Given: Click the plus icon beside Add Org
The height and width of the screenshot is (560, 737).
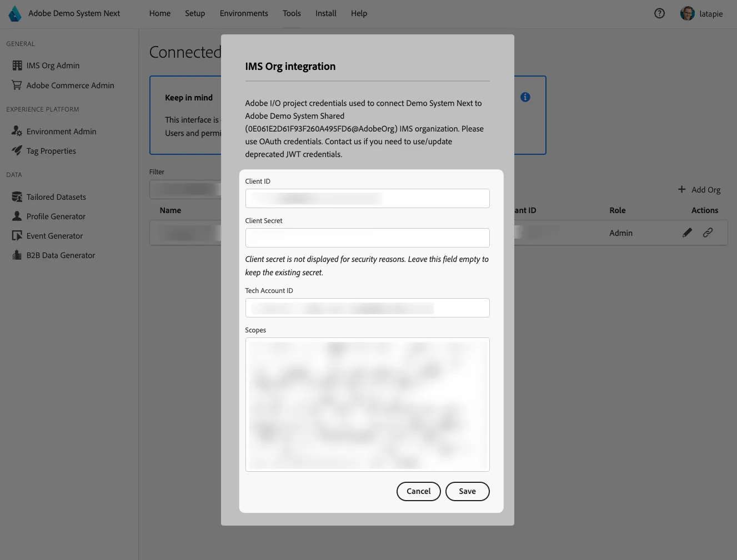Looking at the screenshot, I should tap(681, 189).
